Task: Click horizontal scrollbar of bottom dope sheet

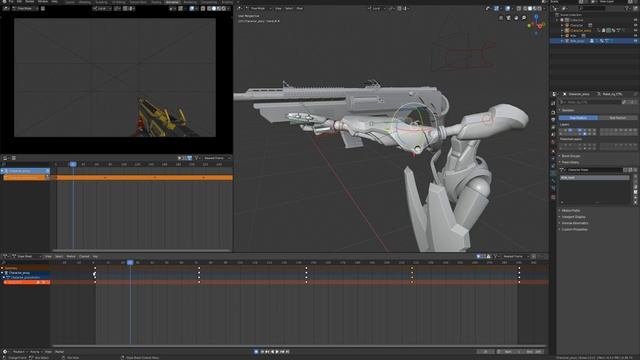Action: (300, 346)
